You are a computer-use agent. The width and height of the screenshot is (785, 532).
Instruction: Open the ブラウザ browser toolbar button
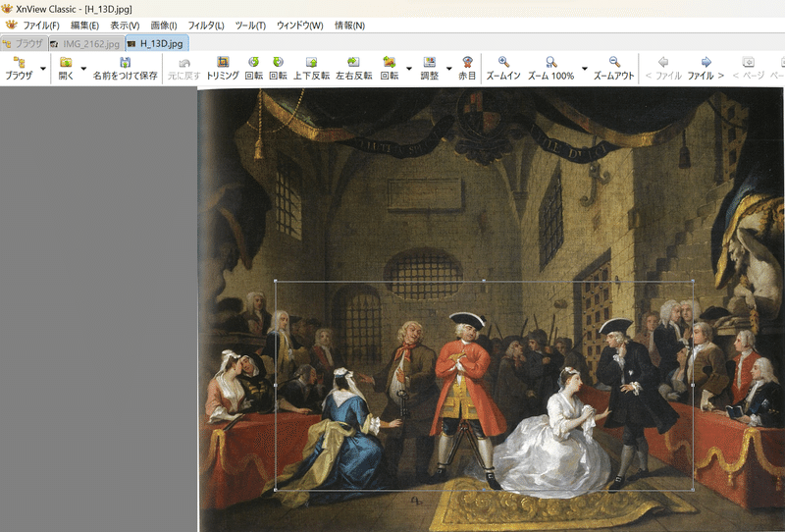click(x=19, y=68)
